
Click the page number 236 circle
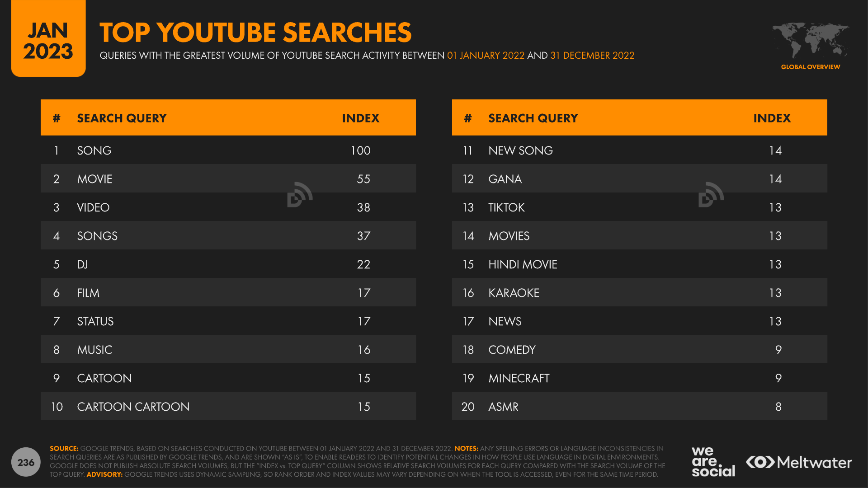(26, 462)
